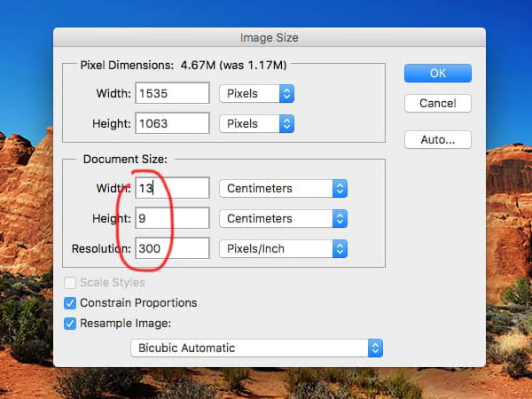
Task: Uncheck Constrain Proportions checkbox
Action: coord(70,303)
